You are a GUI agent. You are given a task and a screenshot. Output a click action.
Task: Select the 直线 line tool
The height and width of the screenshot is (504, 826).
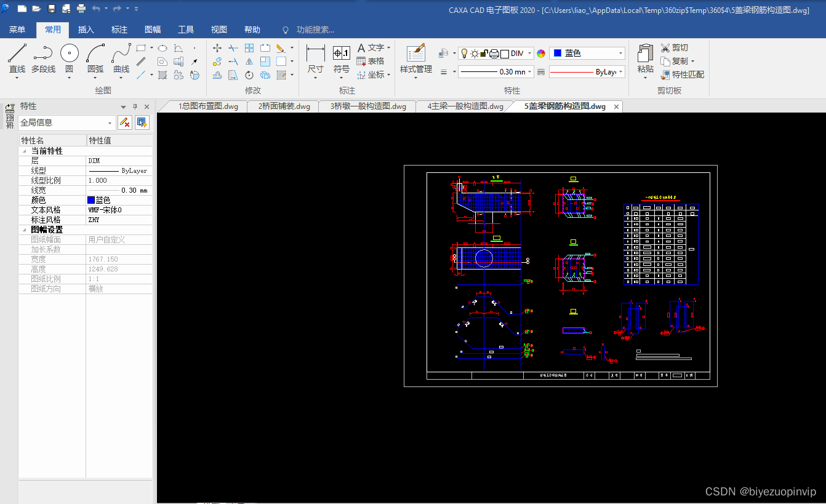click(17, 60)
